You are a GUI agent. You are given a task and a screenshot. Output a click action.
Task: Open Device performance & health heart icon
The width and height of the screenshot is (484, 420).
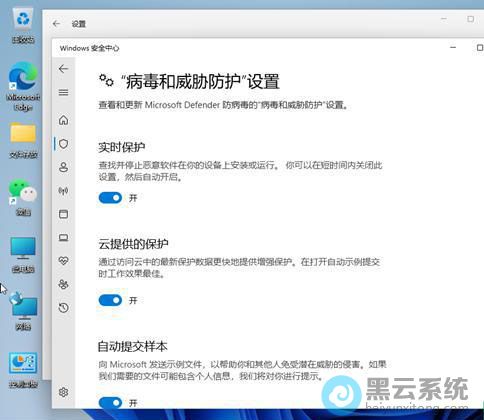click(63, 261)
